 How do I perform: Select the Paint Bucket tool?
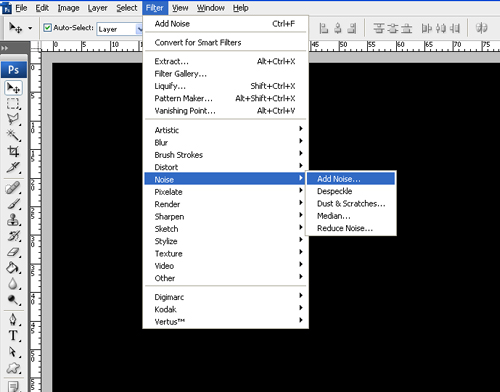tap(13, 268)
